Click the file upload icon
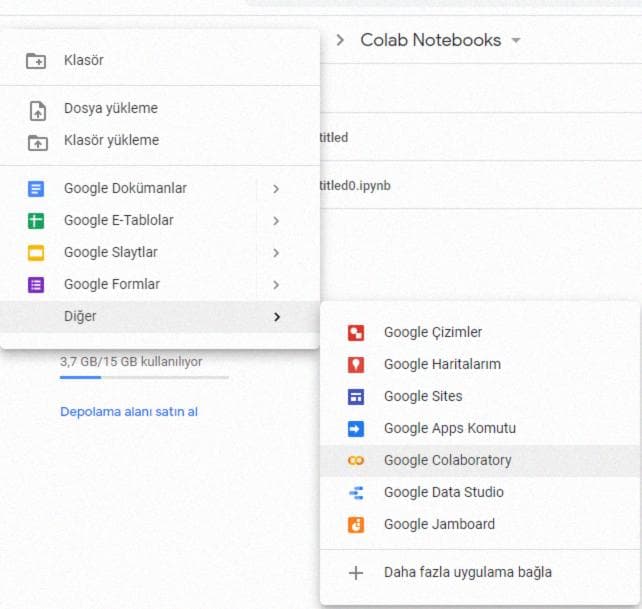 pos(38,111)
